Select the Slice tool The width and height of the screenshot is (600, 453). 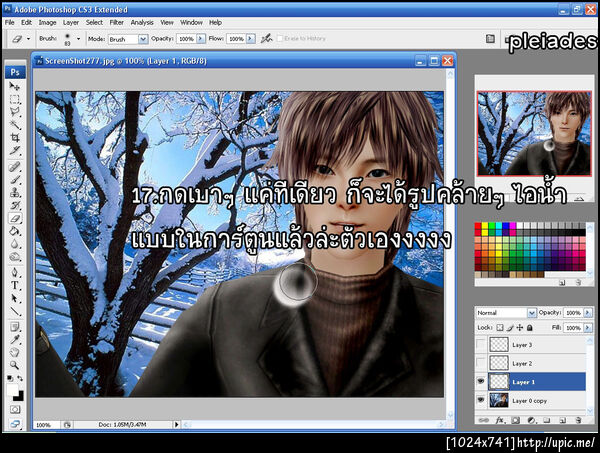15,150
